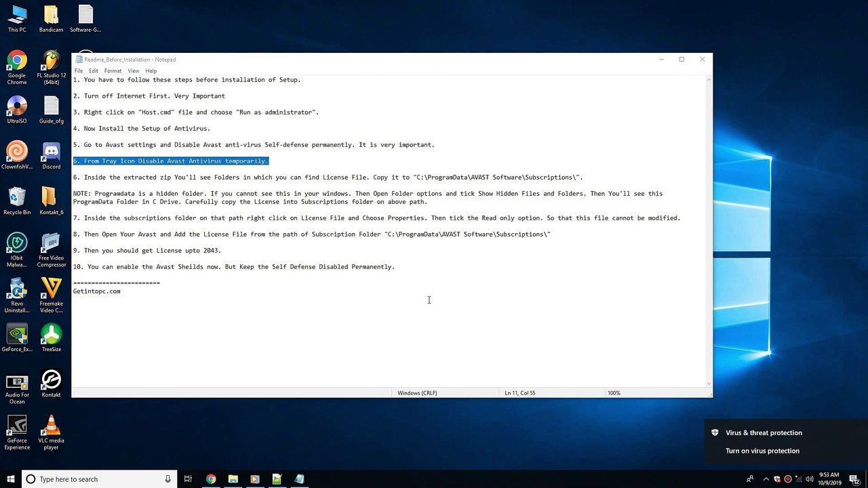Launch Discord from the desktop
The height and width of the screenshot is (488, 868).
(x=51, y=155)
